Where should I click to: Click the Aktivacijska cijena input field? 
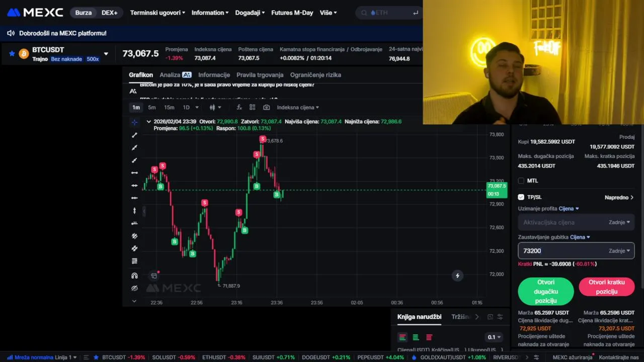[561, 222]
